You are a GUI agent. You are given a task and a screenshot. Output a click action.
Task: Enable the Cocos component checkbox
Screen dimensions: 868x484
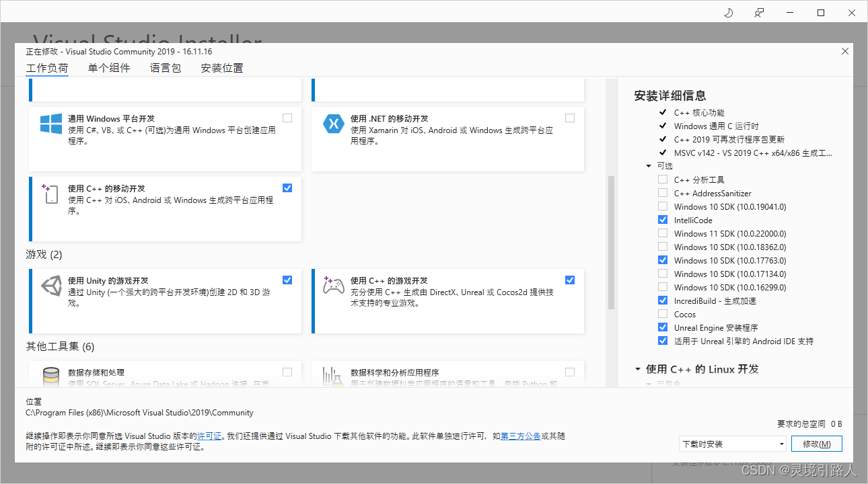[663, 314]
